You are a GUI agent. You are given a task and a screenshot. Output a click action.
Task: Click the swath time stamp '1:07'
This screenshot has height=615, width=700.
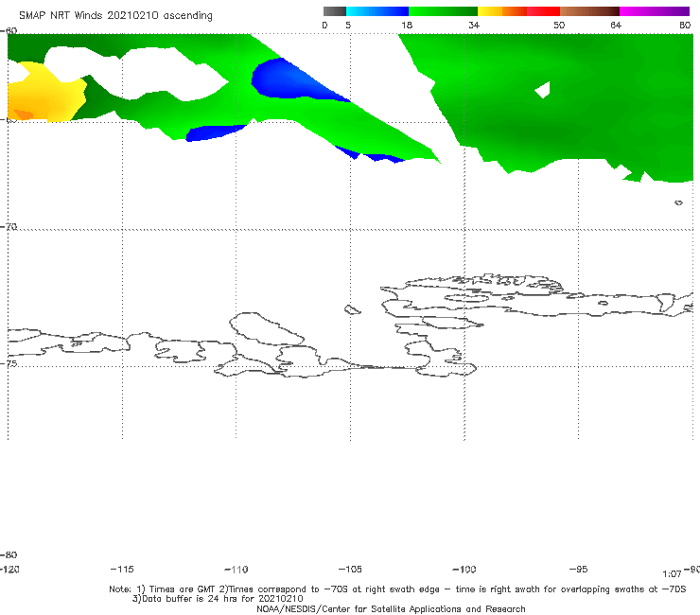pos(672,574)
